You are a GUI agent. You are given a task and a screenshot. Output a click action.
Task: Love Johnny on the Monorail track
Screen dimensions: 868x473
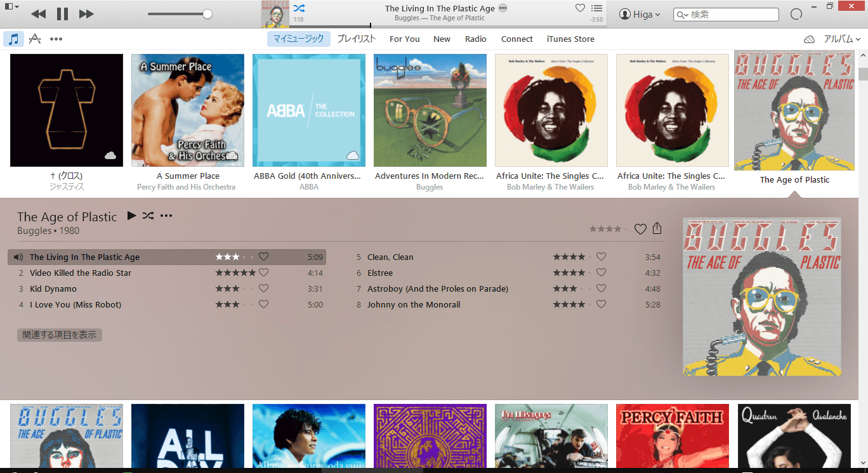pyautogui.click(x=601, y=304)
